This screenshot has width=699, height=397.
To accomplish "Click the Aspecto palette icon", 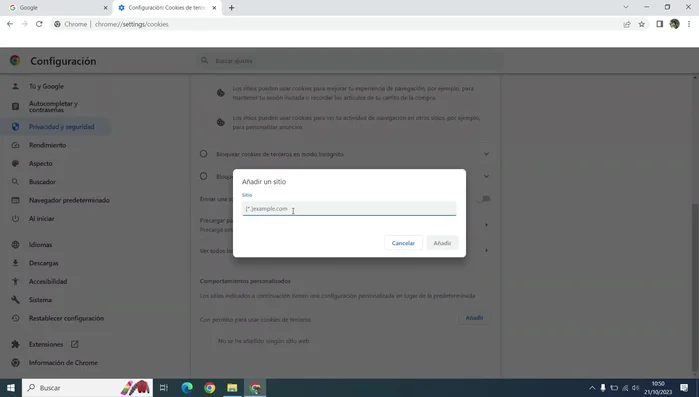I will point(16,164).
